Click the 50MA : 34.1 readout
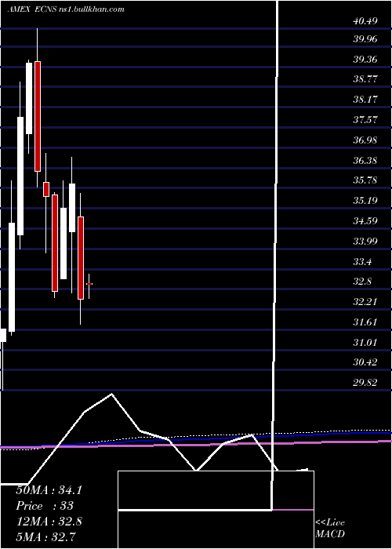The width and height of the screenshot is (392, 549). coord(49,490)
